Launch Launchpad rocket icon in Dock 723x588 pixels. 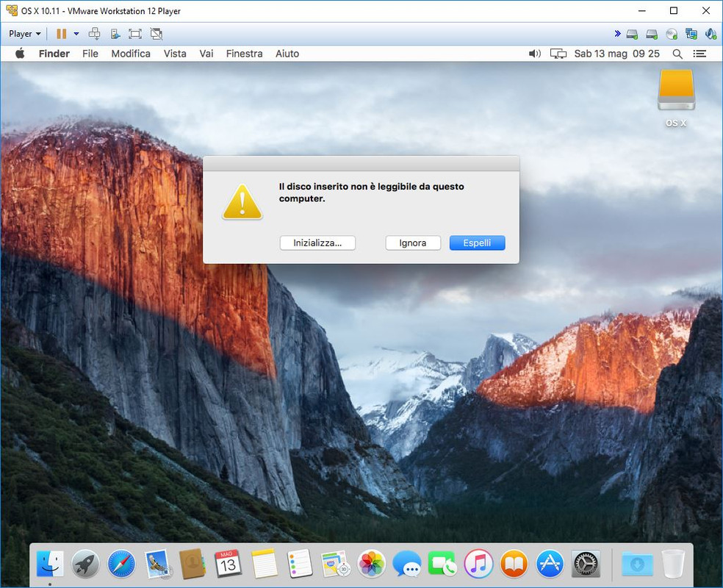85,563
